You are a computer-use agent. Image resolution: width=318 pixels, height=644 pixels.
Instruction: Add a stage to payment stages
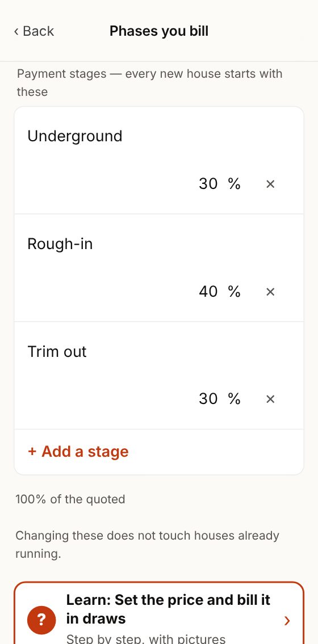tap(78, 452)
